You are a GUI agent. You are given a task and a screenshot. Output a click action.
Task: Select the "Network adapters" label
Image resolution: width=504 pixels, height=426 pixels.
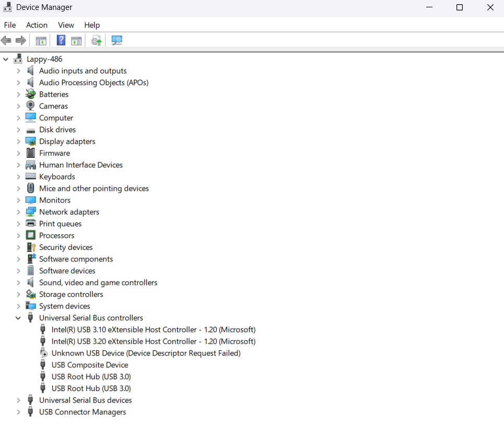coord(69,212)
